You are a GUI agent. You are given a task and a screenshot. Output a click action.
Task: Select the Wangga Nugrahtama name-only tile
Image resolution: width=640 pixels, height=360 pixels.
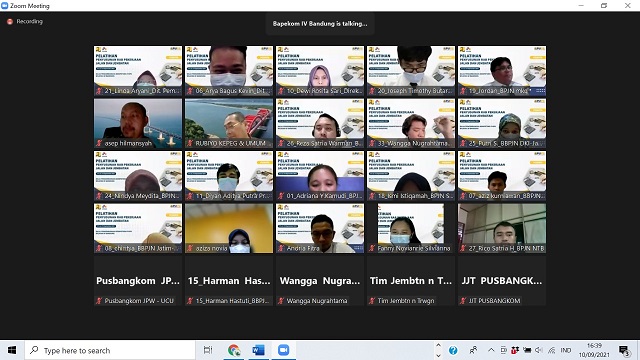tap(320, 281)
